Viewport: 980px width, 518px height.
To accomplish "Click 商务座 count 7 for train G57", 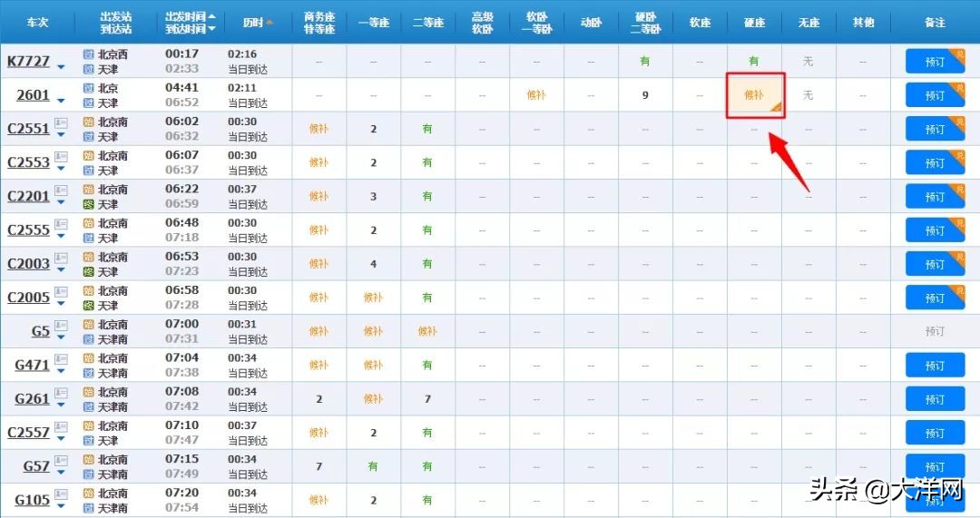I will click(318, 466).
